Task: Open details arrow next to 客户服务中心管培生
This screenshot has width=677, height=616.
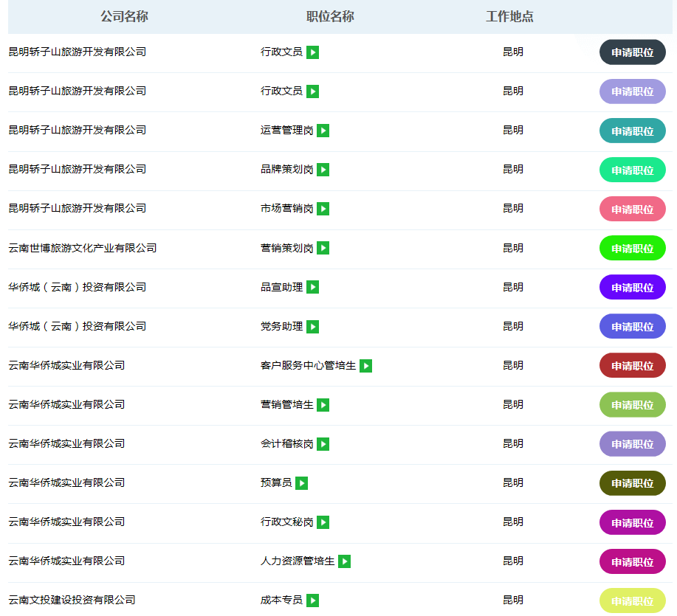Action: [365, 366]
